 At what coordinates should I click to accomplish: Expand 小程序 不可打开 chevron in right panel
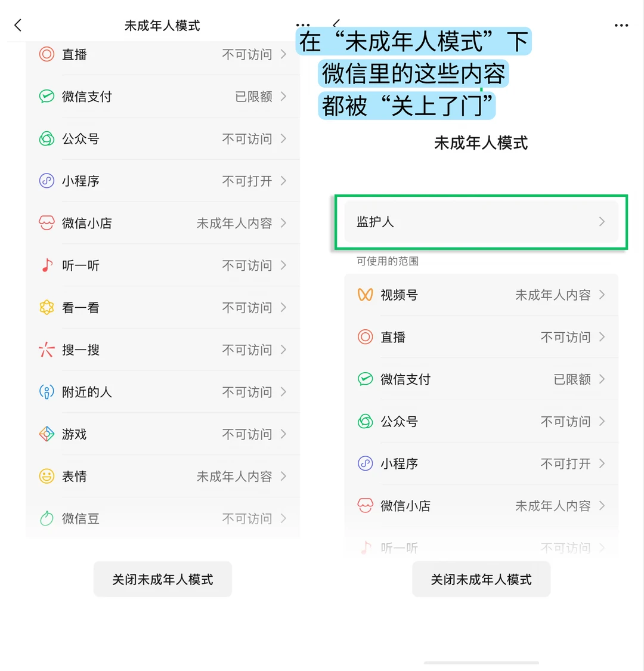(x=602, y=463)
